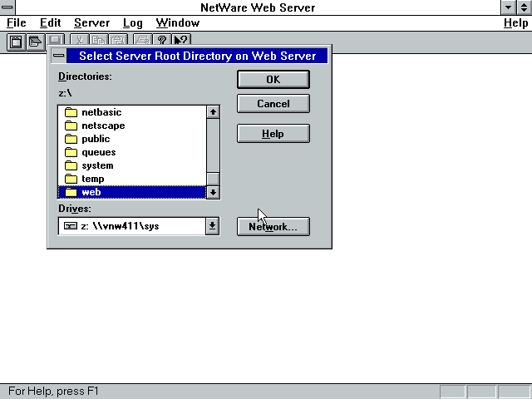Click the z:\ current path text
The image size is (532, 399).
coord(65,93)
